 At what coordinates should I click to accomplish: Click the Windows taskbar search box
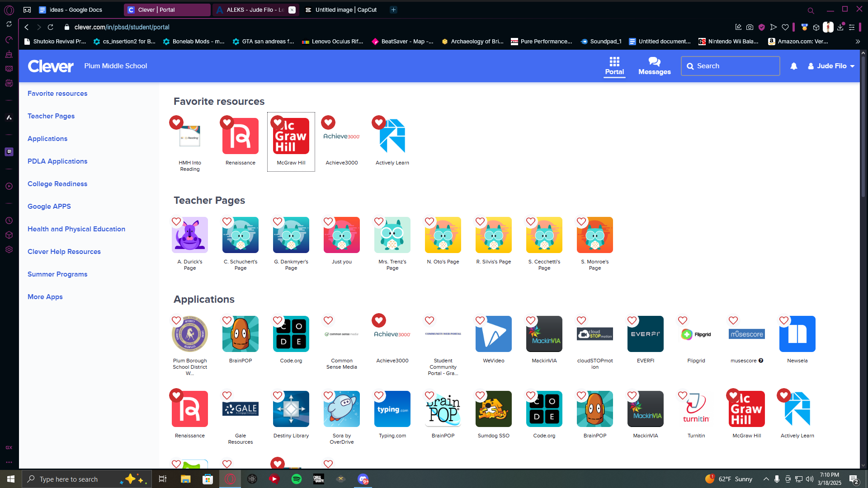(87, 479)
